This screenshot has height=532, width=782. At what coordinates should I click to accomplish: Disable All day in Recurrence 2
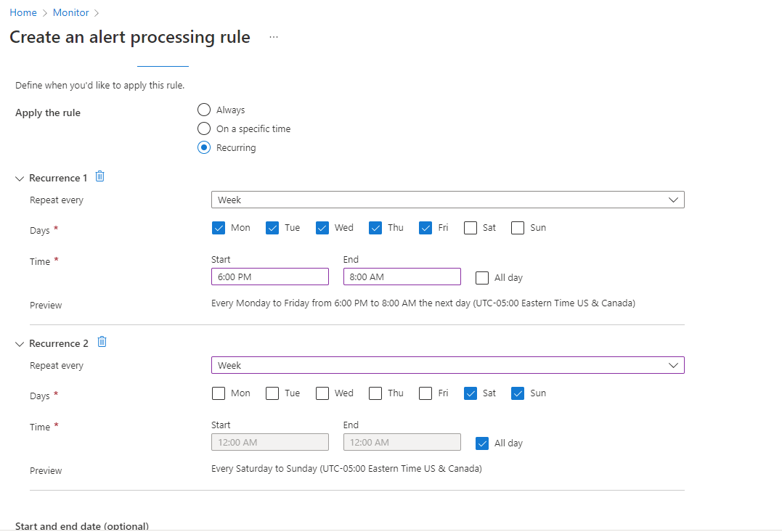(x=481, y=443)
